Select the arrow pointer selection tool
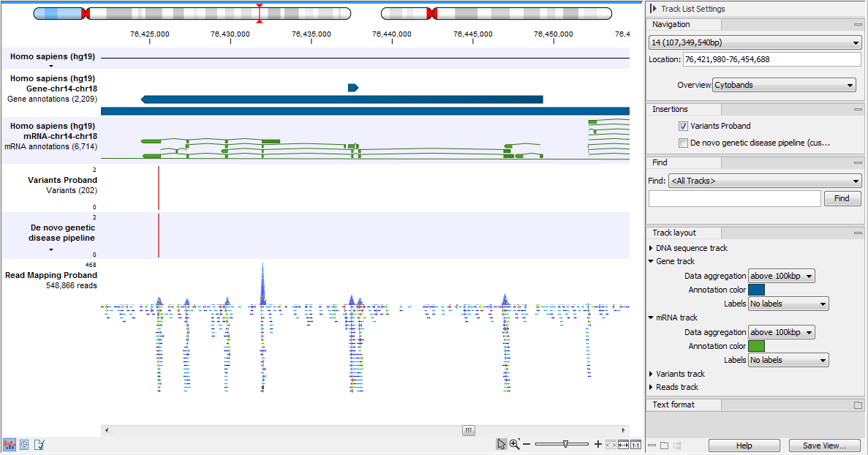Screen dimensions: 868x455 pyautogui.click(x=501, y=444)
